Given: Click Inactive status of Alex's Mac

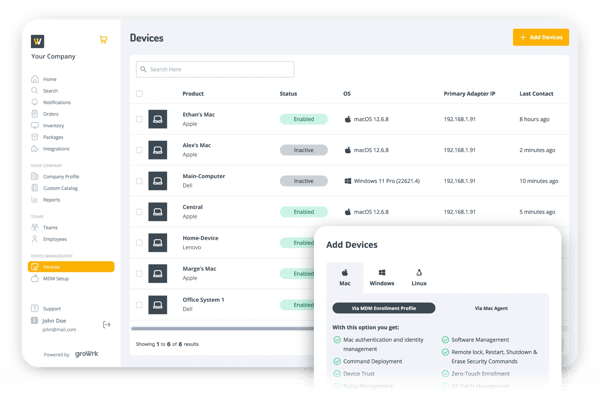Looking at the screenshot, I should (304, 150).
